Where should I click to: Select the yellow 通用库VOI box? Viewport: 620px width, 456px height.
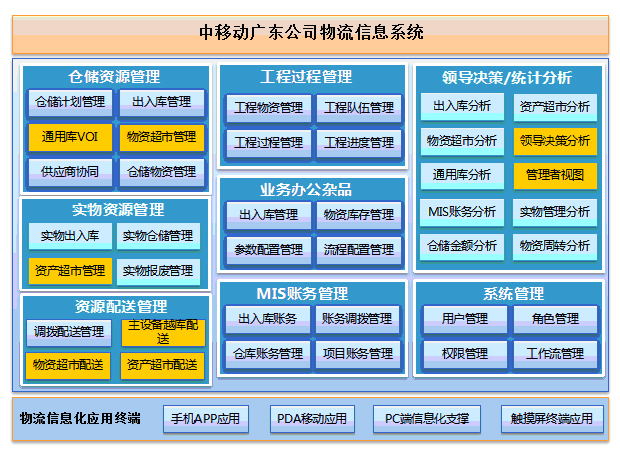pos(69,137)
